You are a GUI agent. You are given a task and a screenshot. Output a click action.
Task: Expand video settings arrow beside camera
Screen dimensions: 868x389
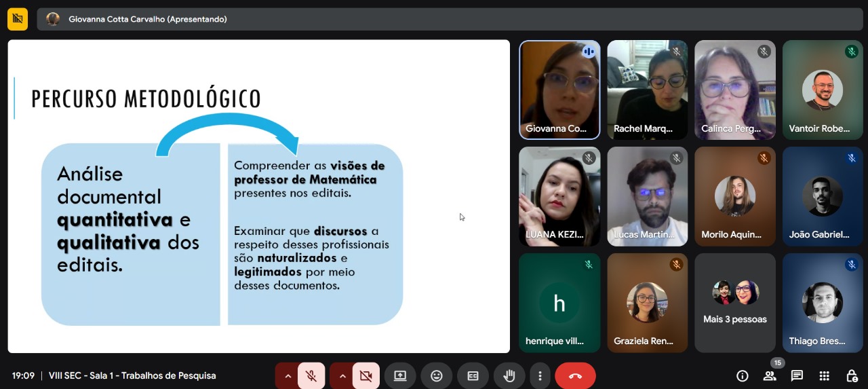(x=342, y=375)
